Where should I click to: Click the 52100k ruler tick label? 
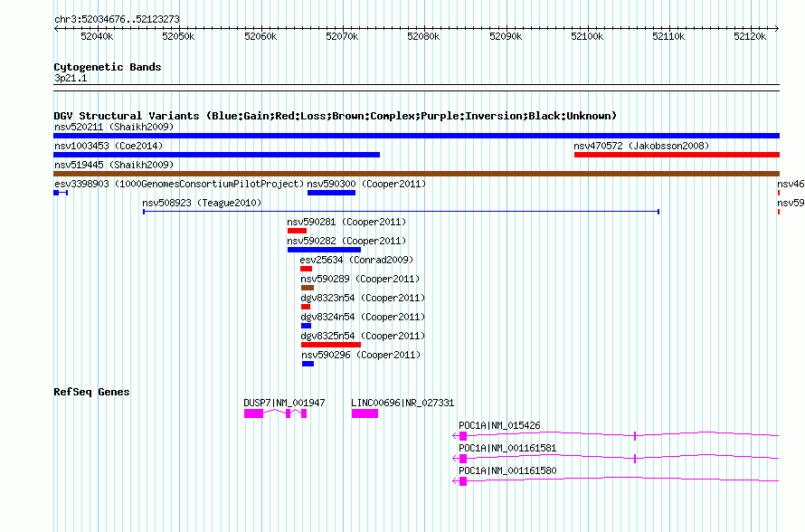pyautogui.click(x=587, y=36)
